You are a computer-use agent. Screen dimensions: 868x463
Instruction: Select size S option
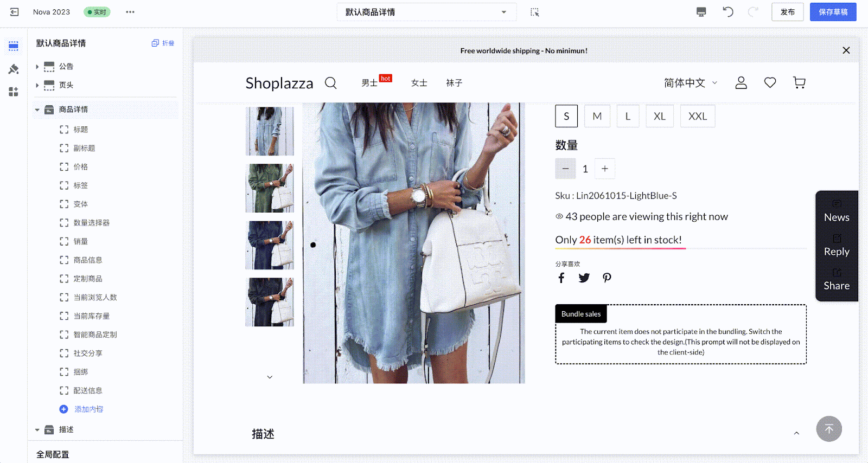tap(566, 116)
